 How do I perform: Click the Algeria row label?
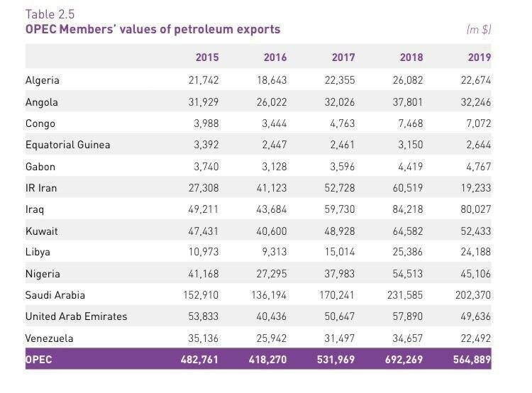[x=43, y=80]
